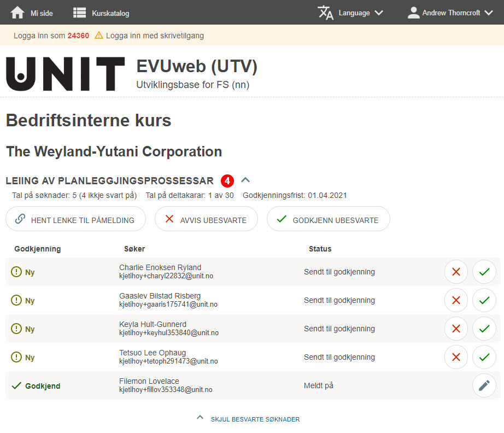Click Godkjenn ubesvarte button
Screen dimensions: 504x433
(328, 219)
